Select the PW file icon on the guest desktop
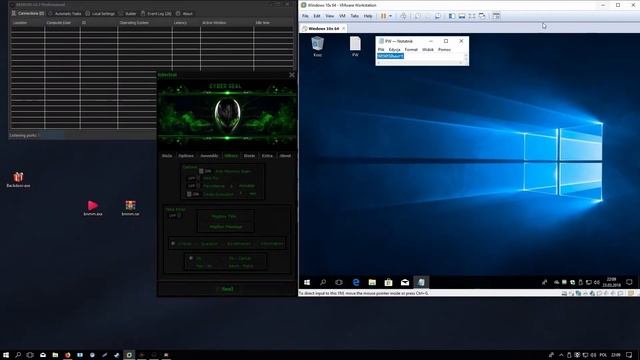640x360 pixels. click(x=355, y=46)
